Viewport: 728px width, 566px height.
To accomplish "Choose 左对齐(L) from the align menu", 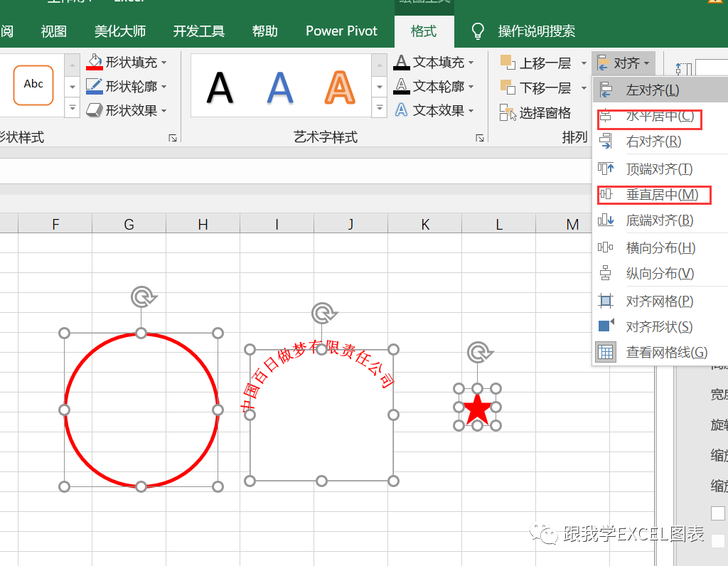I will click(x=660, y=90).
